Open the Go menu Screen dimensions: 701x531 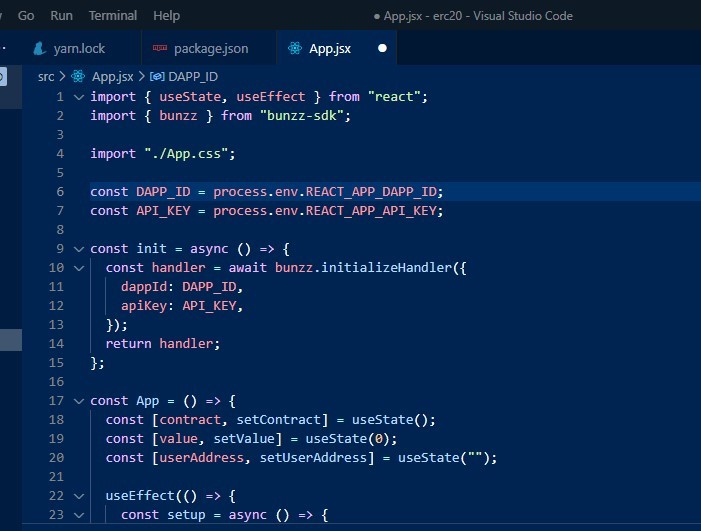tap(26, 16)
